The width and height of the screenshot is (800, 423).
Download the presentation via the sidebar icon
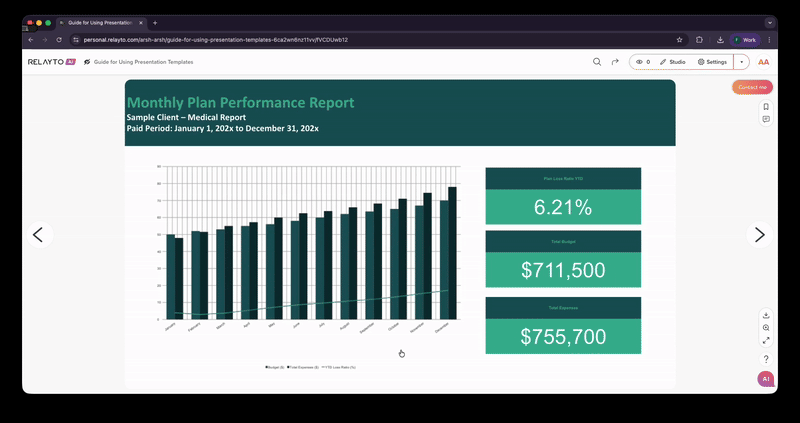coord(765,315)
